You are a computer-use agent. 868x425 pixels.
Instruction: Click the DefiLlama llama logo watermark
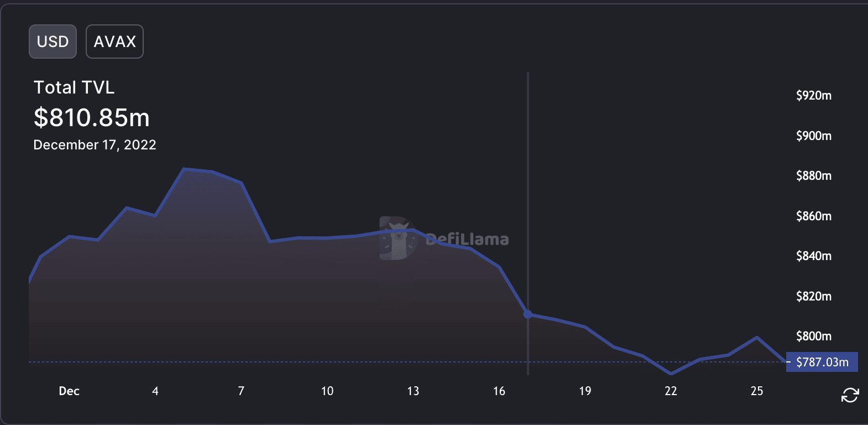pos(398,238)
